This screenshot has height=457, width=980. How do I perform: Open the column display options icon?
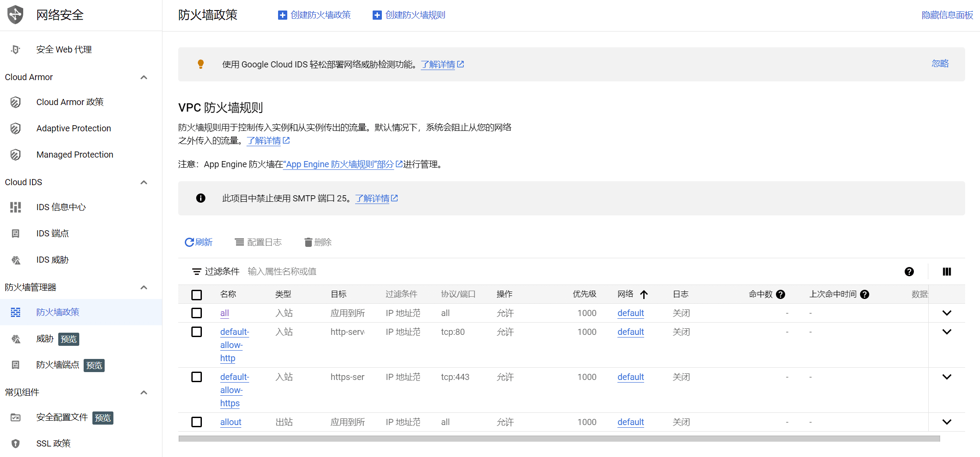click(x=946, y=271)
